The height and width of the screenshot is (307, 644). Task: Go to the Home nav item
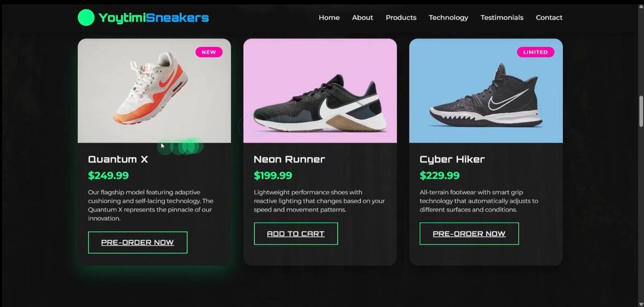[x=329, y=18]
